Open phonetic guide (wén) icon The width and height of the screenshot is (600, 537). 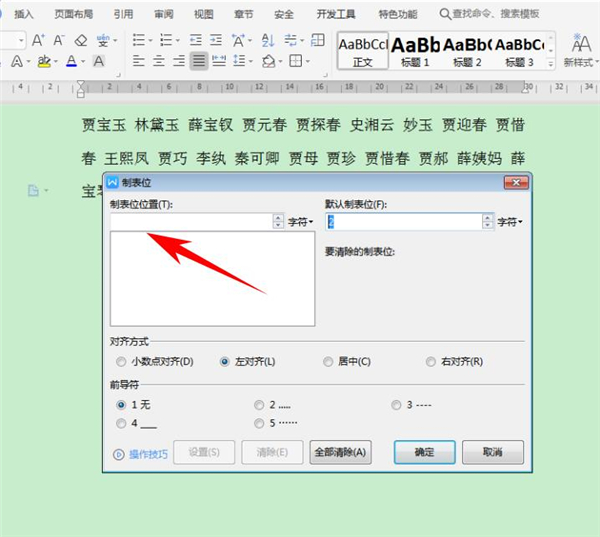103,40
